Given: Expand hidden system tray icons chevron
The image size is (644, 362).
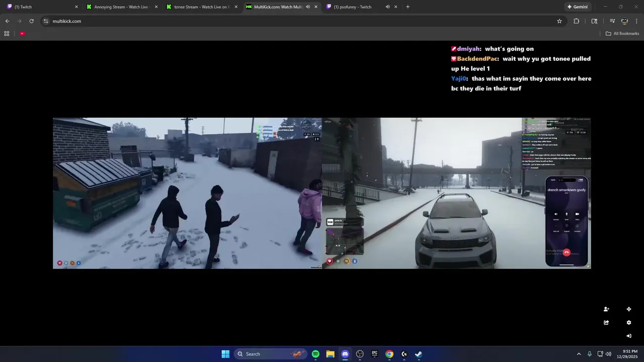Looking at the screenshot, I should coord(579,354).
